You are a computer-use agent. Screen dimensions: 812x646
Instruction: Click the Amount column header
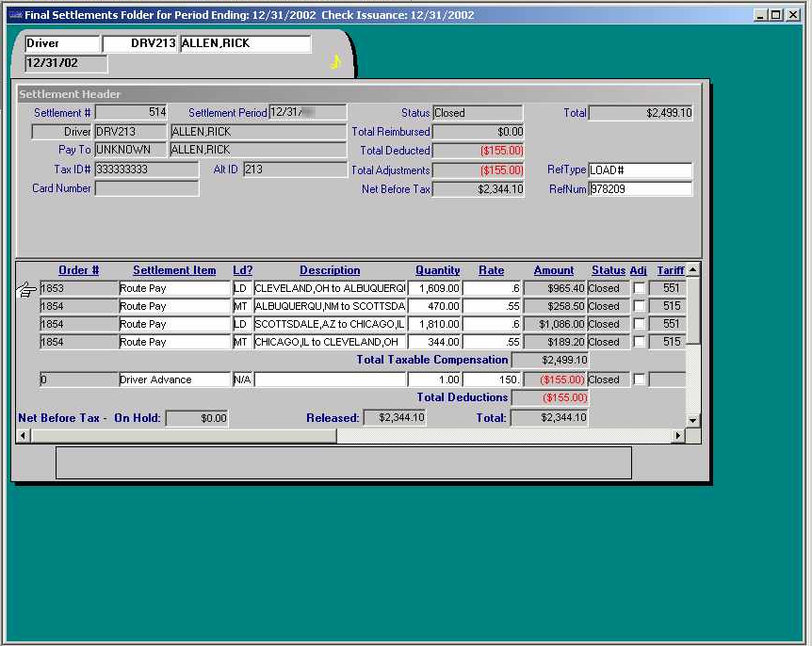tap(554, 270)
